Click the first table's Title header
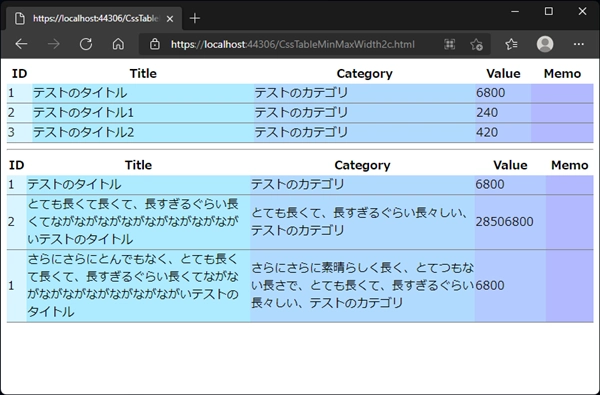Viewport: 600px width, 395px height. pyautogui.click(x=143, y=73)
